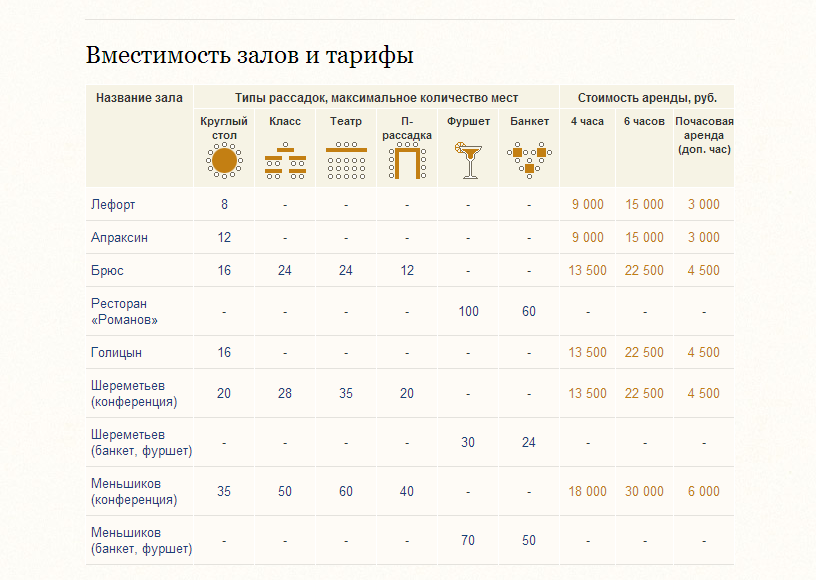Click Шереметьев conference classroom capacity 28
816x580 pixels.
pyautogui.click(x=285, y=394)
